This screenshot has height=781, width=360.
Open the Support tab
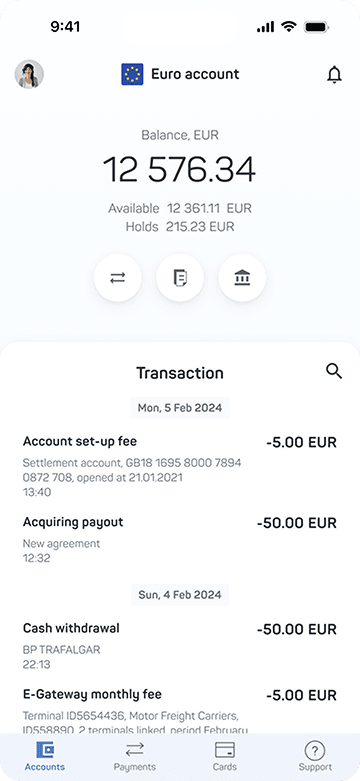coord(315,757)
